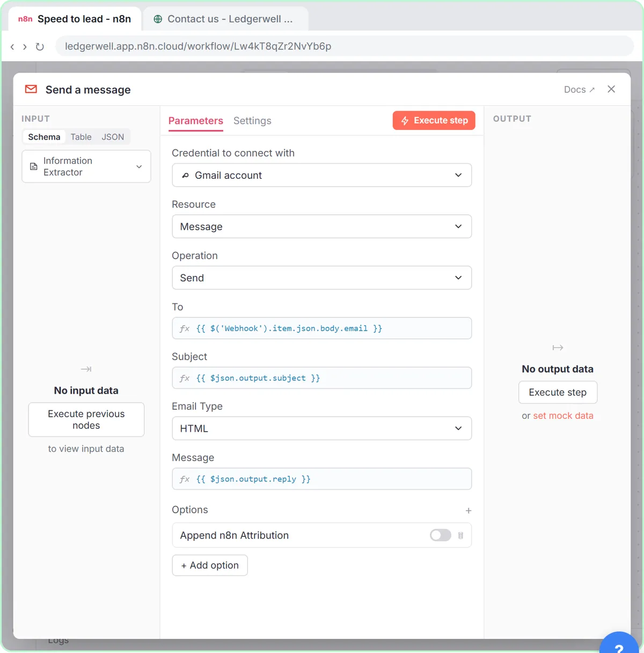Select the Table input view
The image size is (644, 653).
(81, 137)
